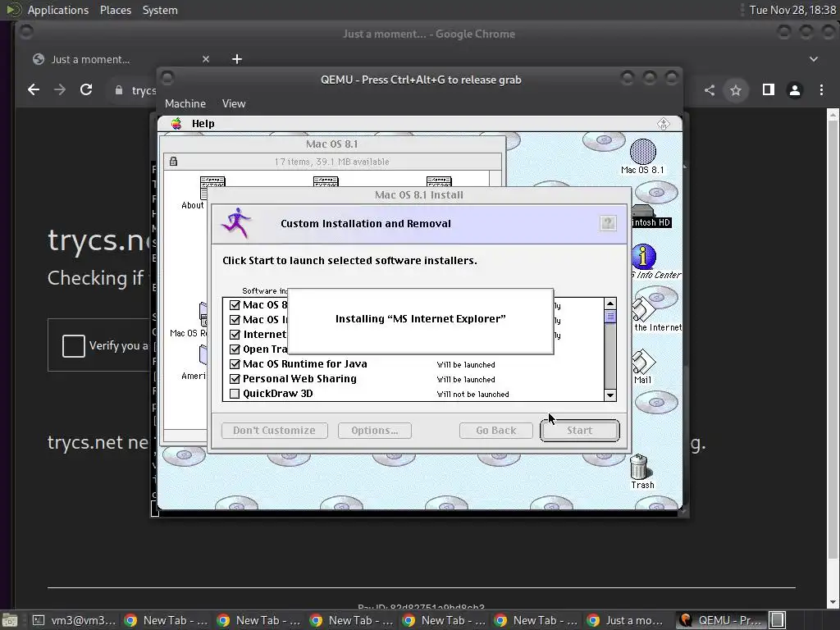840x630 pixels.
Task: Open QEMU View menu
Action: [x=234, y=103]
